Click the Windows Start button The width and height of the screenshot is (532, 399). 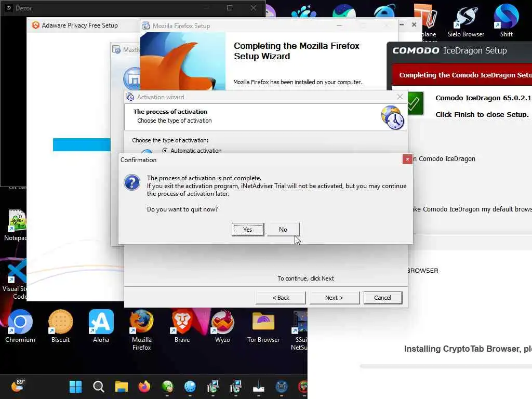click(x=75, y=387)
